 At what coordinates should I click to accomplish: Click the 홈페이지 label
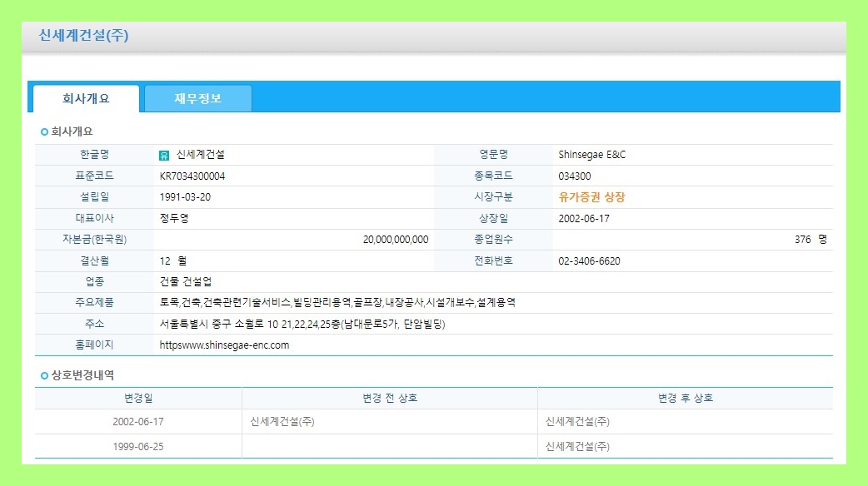click(95, 345)
